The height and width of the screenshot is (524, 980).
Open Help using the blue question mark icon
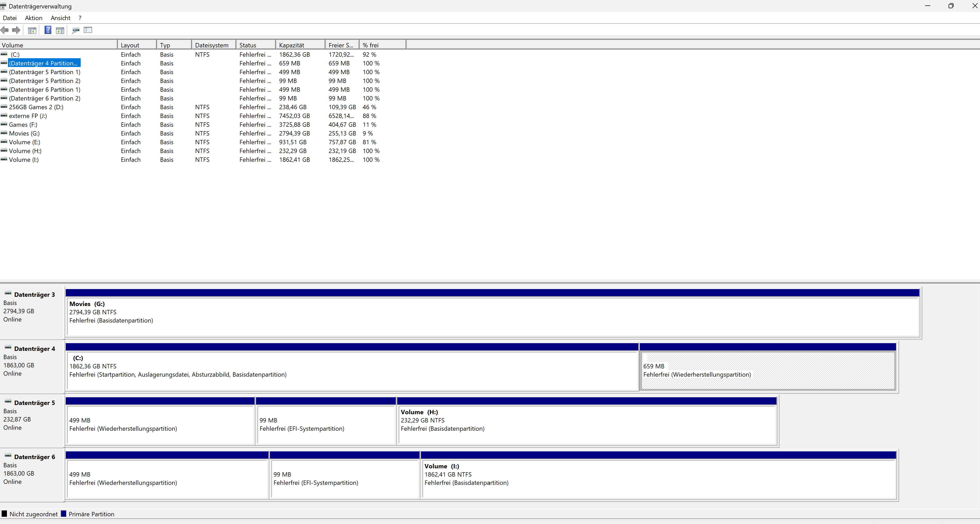click(47, 30)
